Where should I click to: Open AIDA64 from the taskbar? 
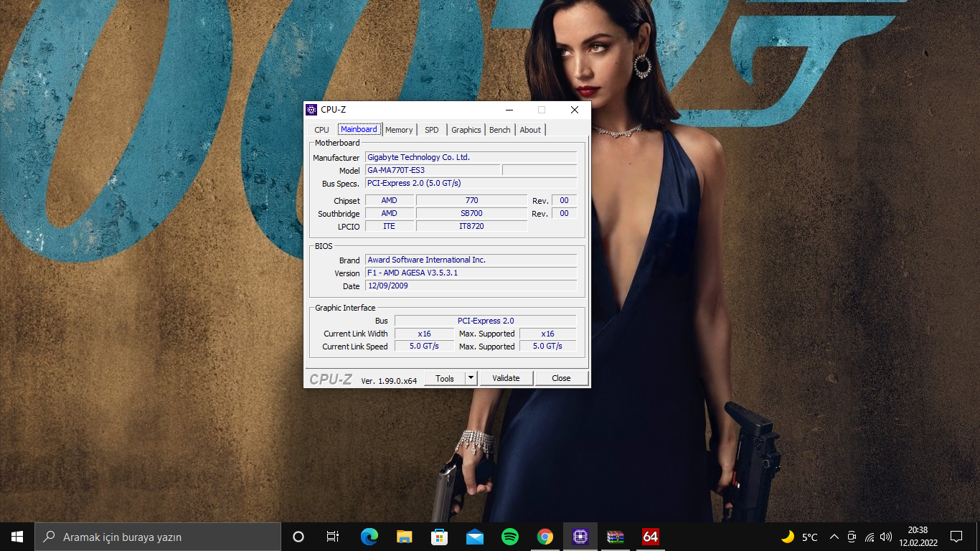(x=651, y=537)
